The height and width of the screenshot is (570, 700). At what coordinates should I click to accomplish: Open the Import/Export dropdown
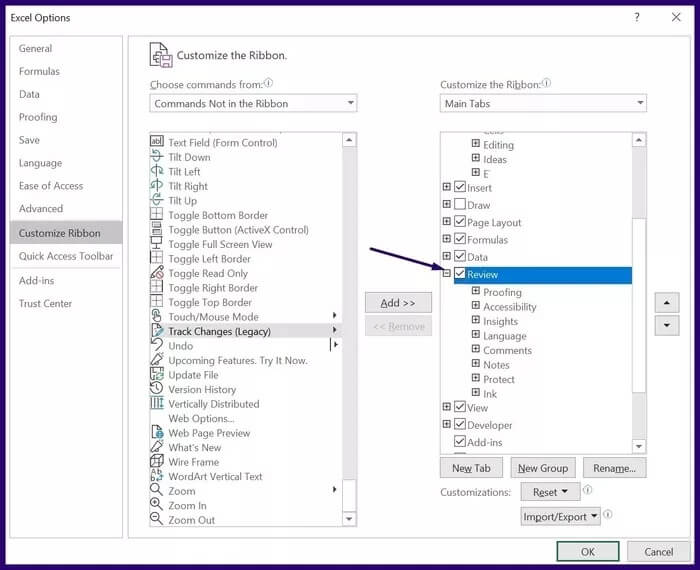click(560, 516)
